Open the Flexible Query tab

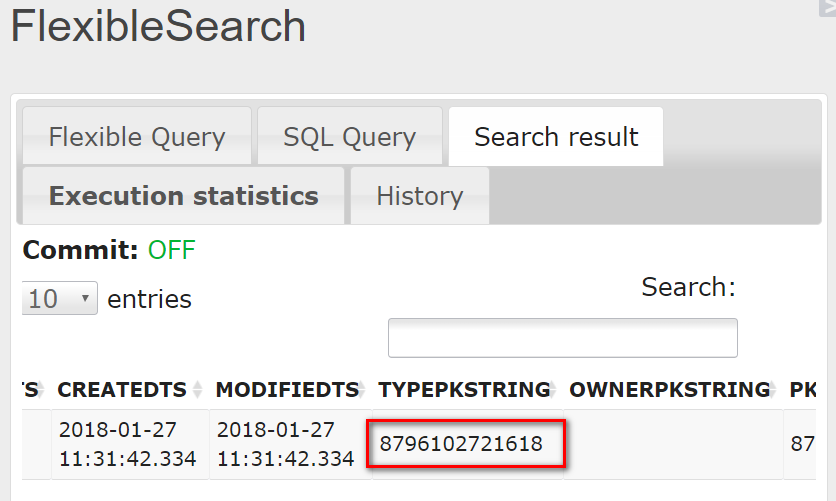click(137, 136)
